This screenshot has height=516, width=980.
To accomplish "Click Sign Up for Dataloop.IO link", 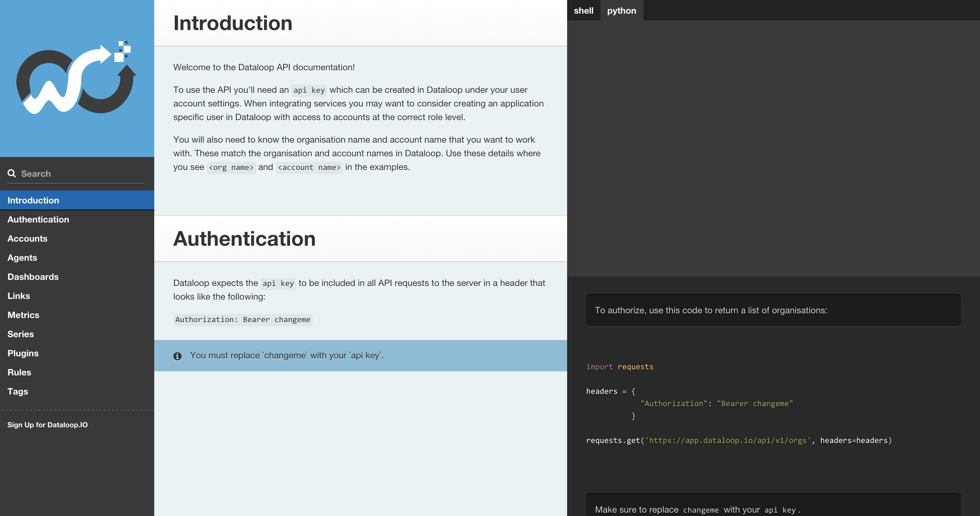I will pyautogui.click(x=47, y=425).
